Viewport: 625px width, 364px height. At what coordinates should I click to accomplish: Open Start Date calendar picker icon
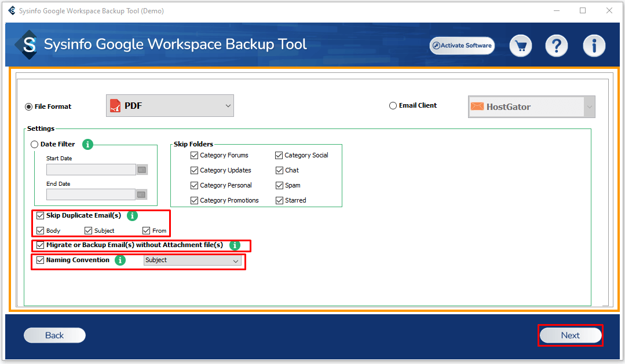click(x=142, y=170)
